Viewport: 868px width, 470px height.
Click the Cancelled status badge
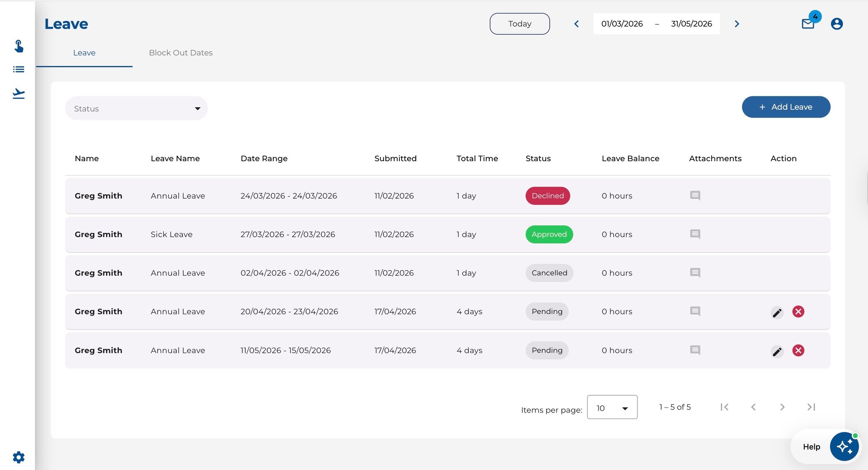549,273
